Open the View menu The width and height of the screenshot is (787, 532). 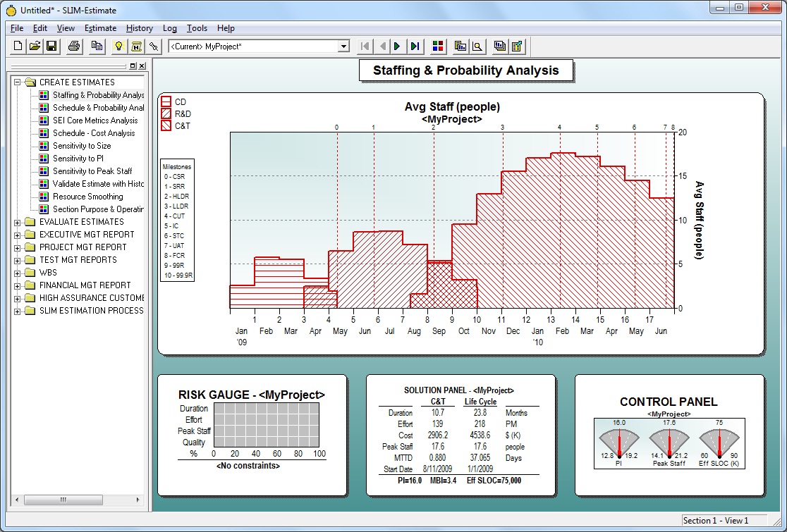66,28
